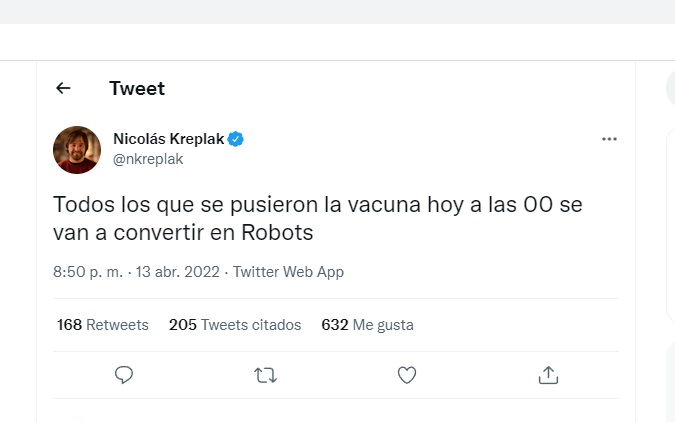Click the Nicolás Kreplak display name
Screen dimensions: 675x422
(x=169, y=139)
